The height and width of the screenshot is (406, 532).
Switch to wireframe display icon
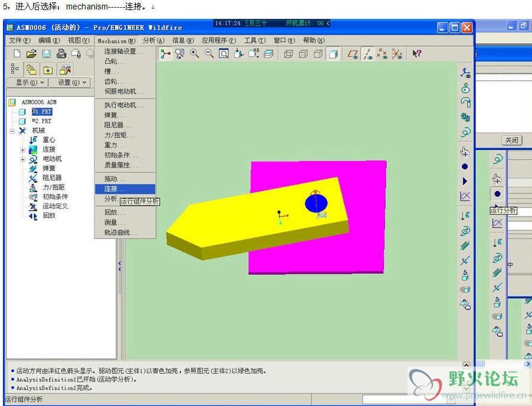pyautogui.click(x=288, y=54)
